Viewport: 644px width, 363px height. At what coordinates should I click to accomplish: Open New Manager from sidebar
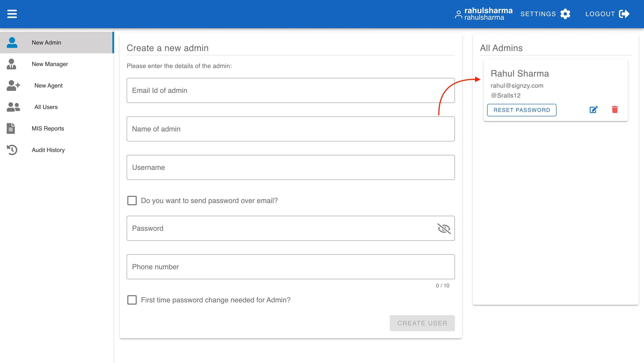pos(57,64)
